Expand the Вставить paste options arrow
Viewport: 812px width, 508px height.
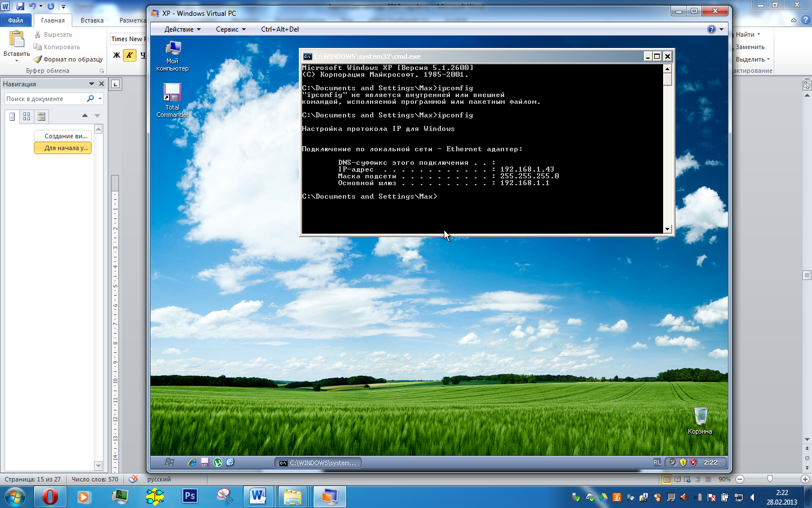point(16,60)
